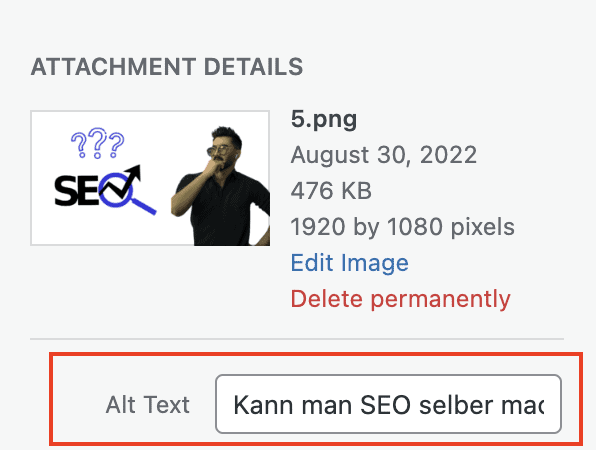Click the August 30, 2022 upload date
596x450 pixels.
pos(384,155)
